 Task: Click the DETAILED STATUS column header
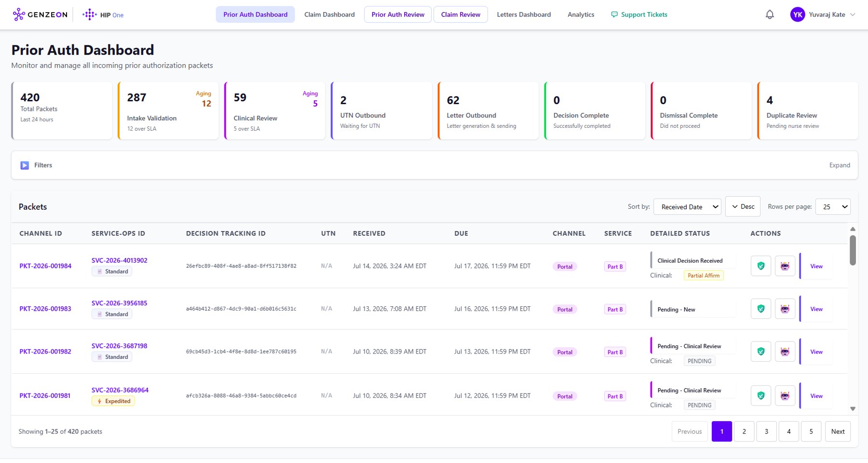(x=680, y=233)
